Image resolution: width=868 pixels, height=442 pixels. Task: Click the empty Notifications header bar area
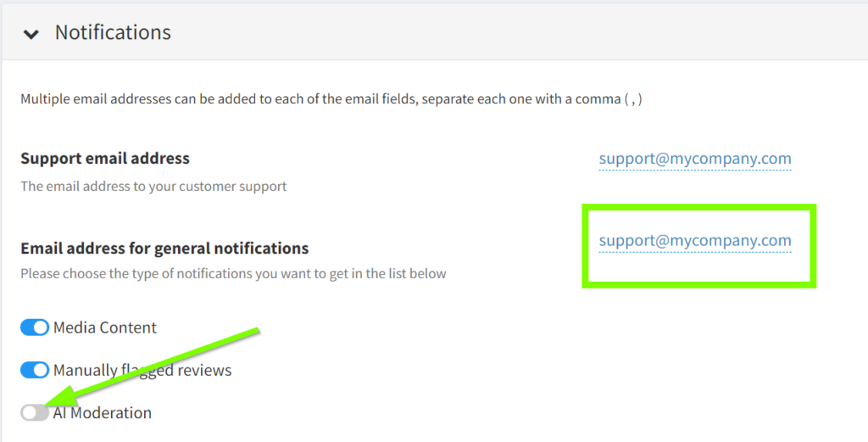(x=509, y=32)
